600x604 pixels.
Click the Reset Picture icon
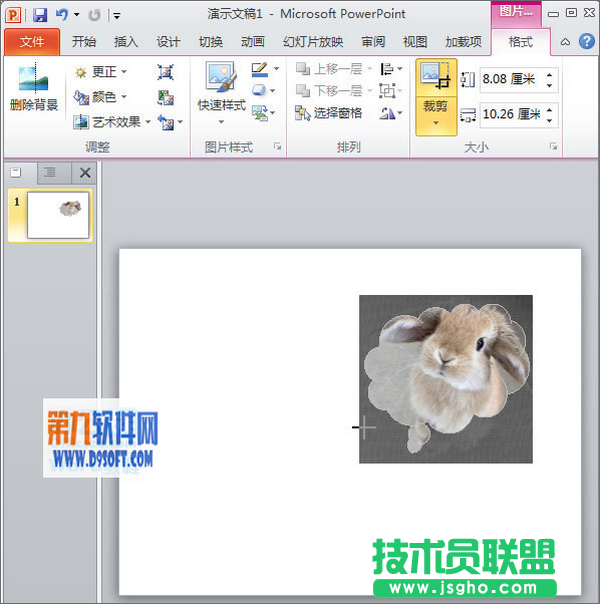(x=166, y=122)
